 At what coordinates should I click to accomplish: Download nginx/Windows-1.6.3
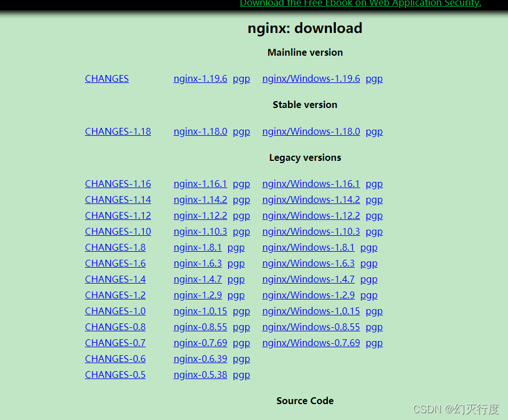309,263
